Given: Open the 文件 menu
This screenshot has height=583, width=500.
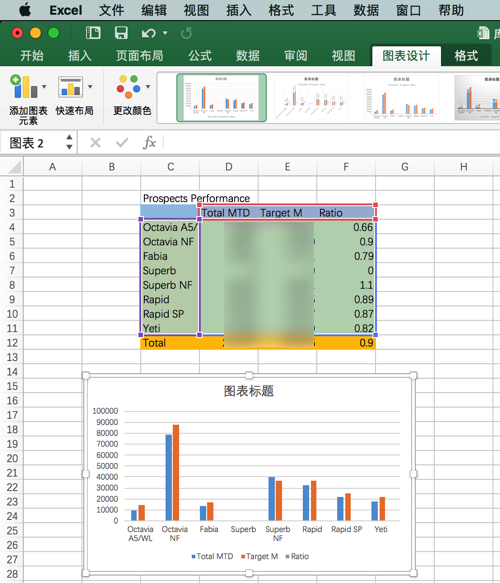Looking at the screenshot, I should tap(112, 10).
